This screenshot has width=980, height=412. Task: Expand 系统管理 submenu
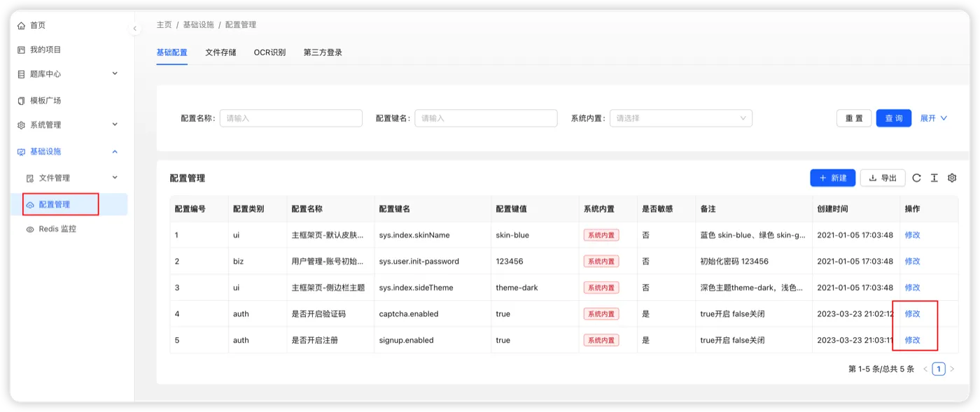point(68,125)
